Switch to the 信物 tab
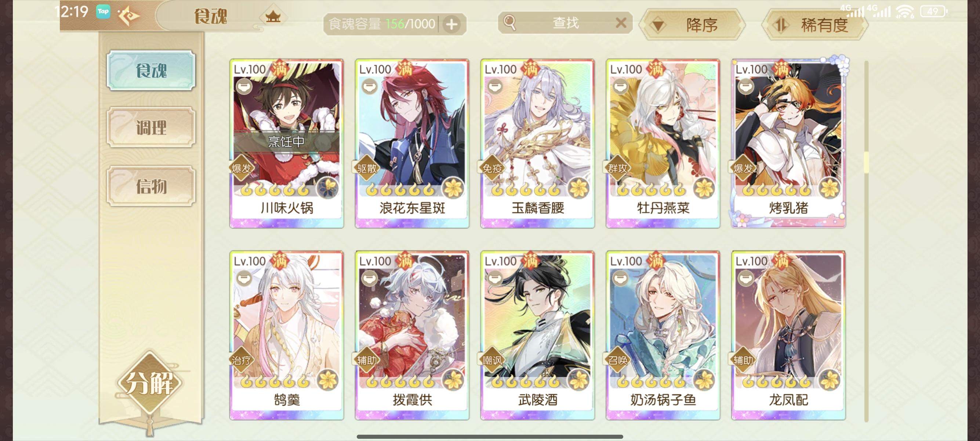This screenshot has width=980, height=441. 151,186
